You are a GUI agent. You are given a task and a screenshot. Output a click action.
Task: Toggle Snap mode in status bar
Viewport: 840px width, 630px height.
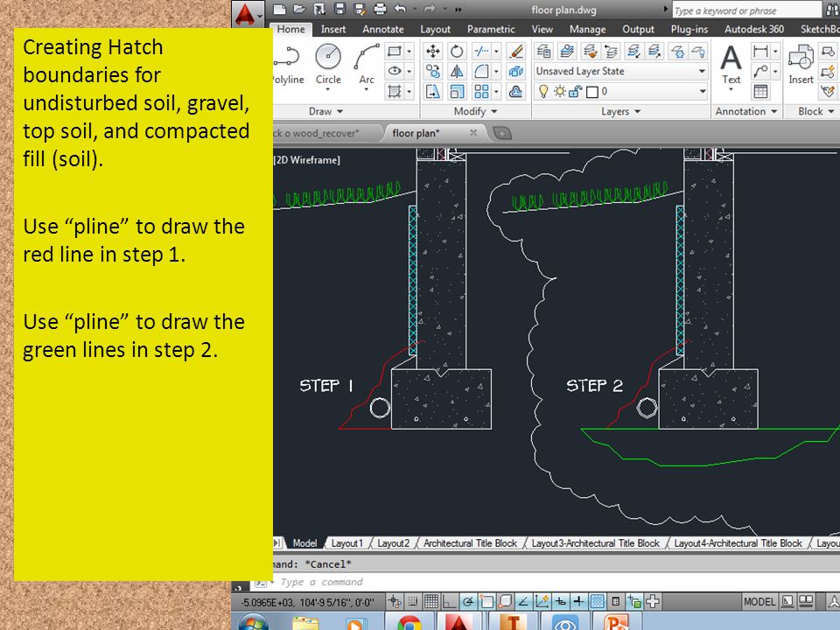pos(412,602)
